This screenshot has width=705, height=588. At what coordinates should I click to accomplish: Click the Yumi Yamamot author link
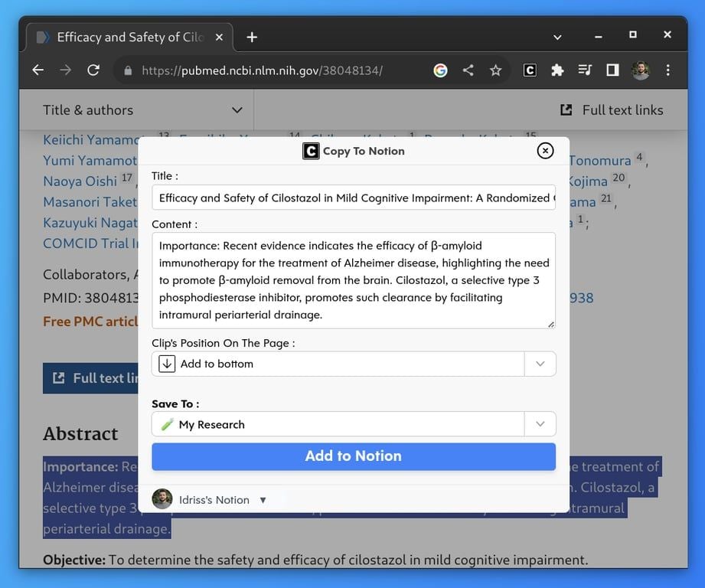coord(90,161)
